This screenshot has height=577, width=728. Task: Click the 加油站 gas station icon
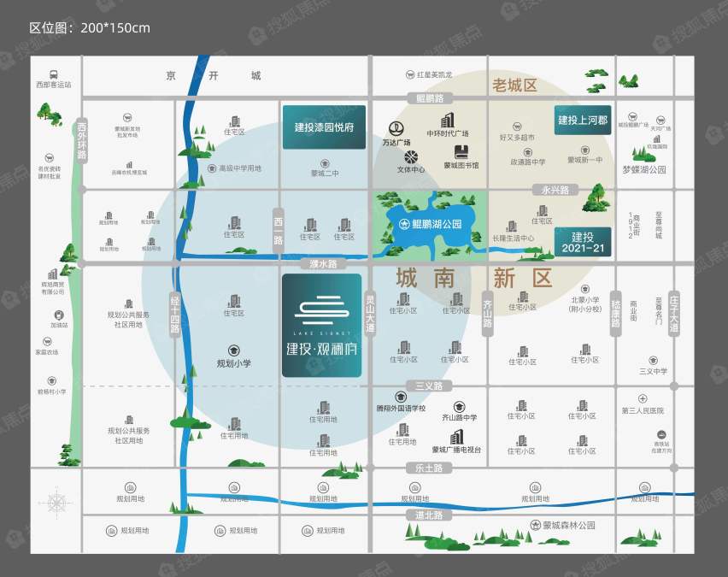[59, 315]
